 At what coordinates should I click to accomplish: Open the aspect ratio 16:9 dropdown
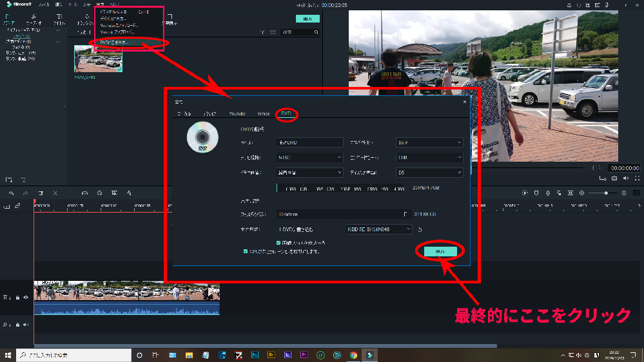click(x=429, y=142)
